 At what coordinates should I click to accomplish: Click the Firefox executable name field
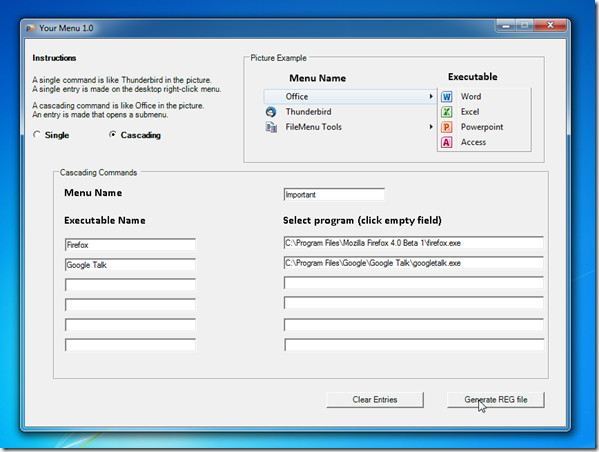tap(130, 245)
